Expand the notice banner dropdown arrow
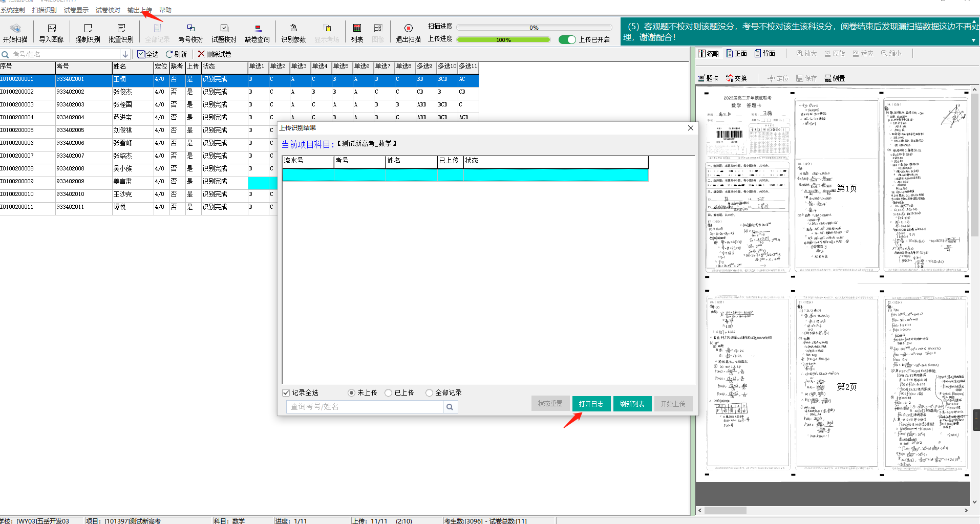This screenshot has height=524, width=980. (973, 40)
